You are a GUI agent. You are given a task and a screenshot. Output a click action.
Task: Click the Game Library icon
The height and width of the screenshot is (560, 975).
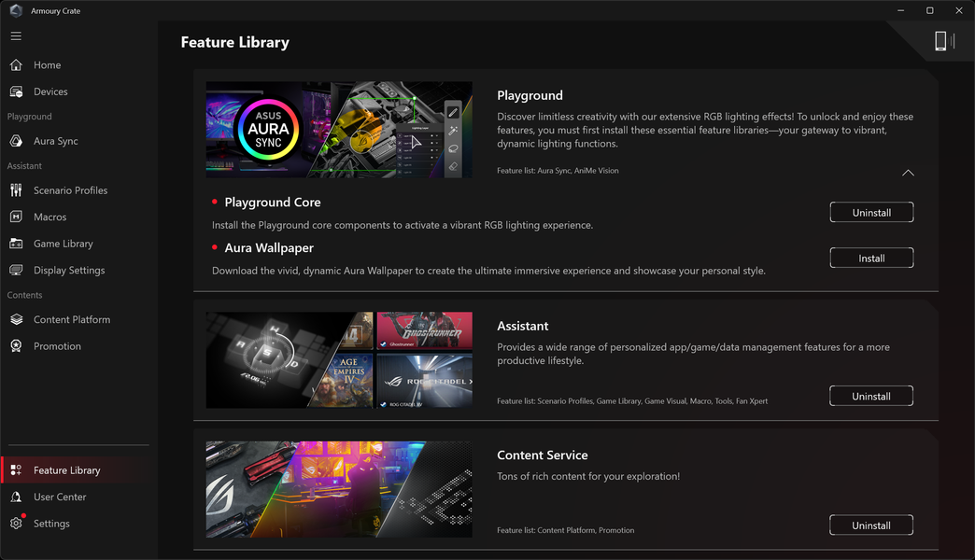click(x=16, y=244)
